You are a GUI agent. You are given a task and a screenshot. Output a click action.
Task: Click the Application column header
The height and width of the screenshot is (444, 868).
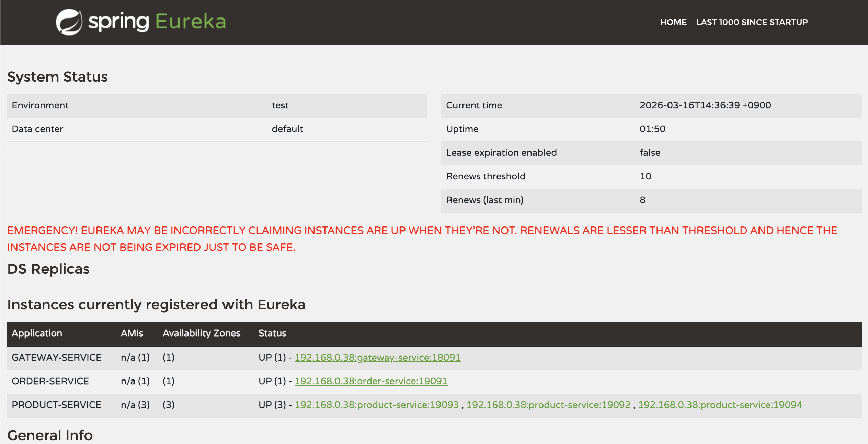tap(37, 333)
